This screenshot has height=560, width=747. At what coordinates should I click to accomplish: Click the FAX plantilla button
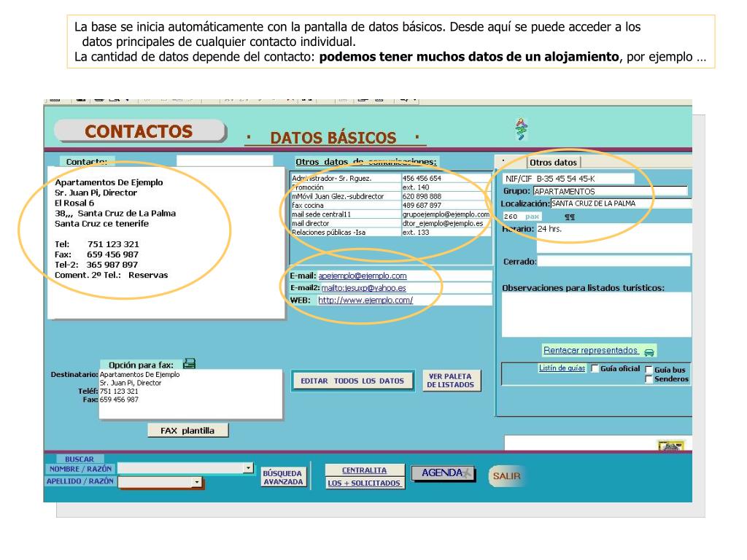187,430
